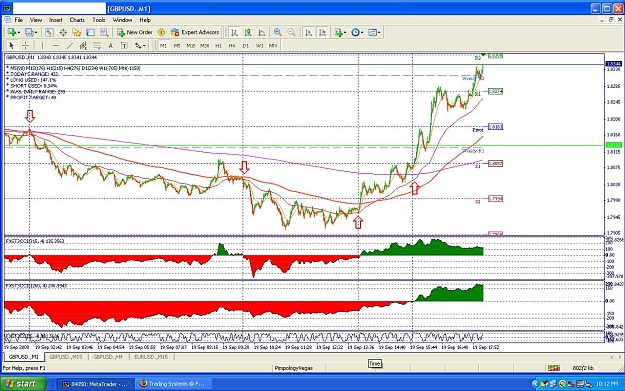Open the Periods clock icon
Viewport: 625px width, 391px height.
coord(355,32)
